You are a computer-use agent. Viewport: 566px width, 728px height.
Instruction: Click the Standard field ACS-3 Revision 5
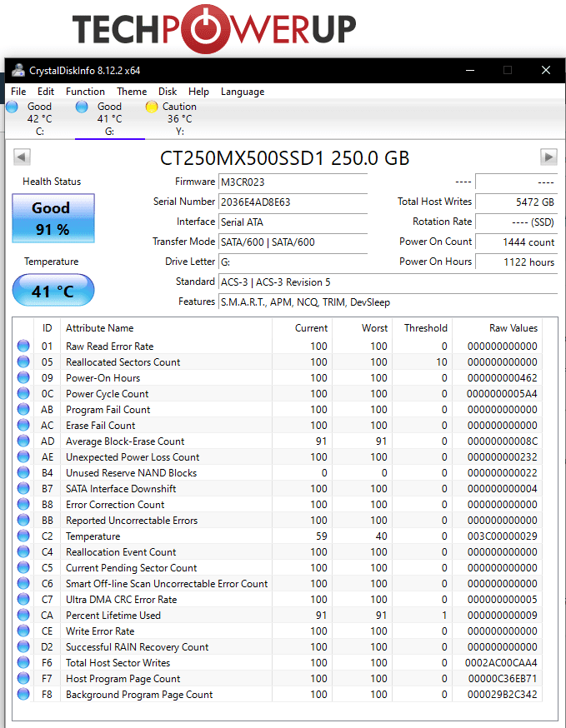[x=388, y=282]
